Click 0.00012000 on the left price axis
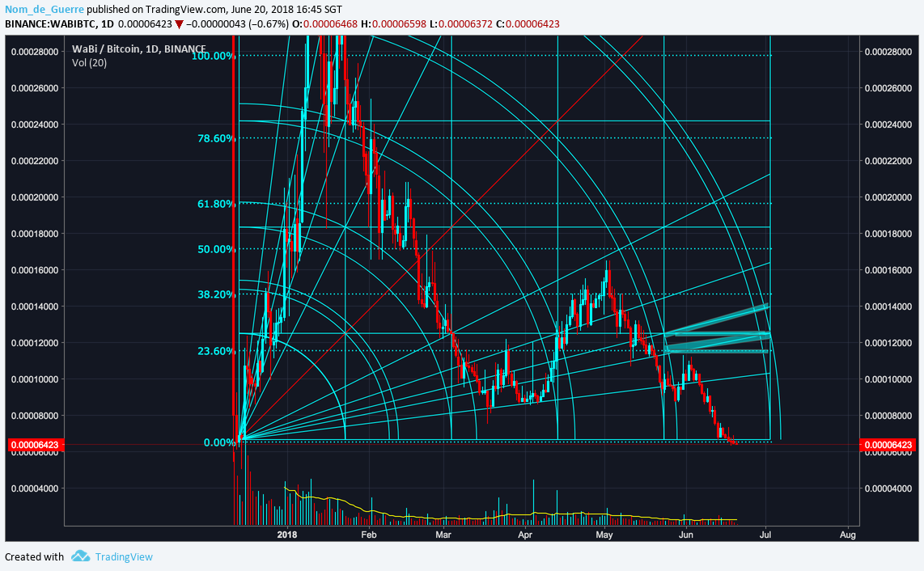The image size is (924, 571). coord(35,343)
